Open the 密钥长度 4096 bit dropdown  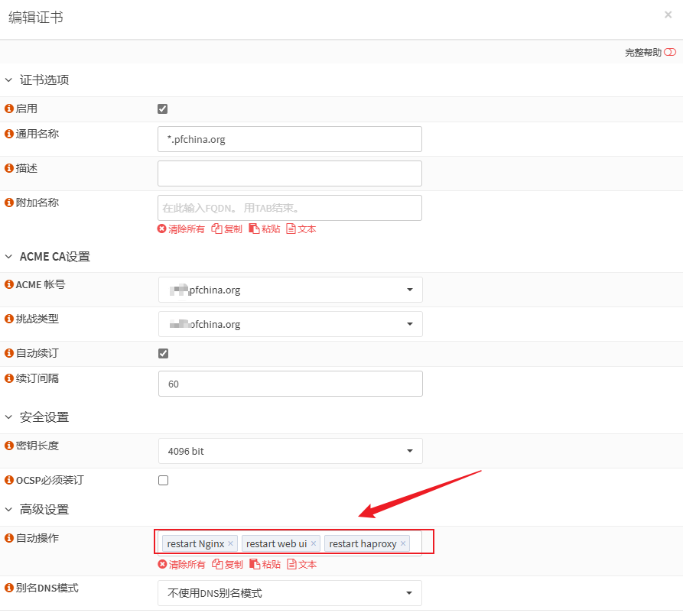[x=290, y=451]
